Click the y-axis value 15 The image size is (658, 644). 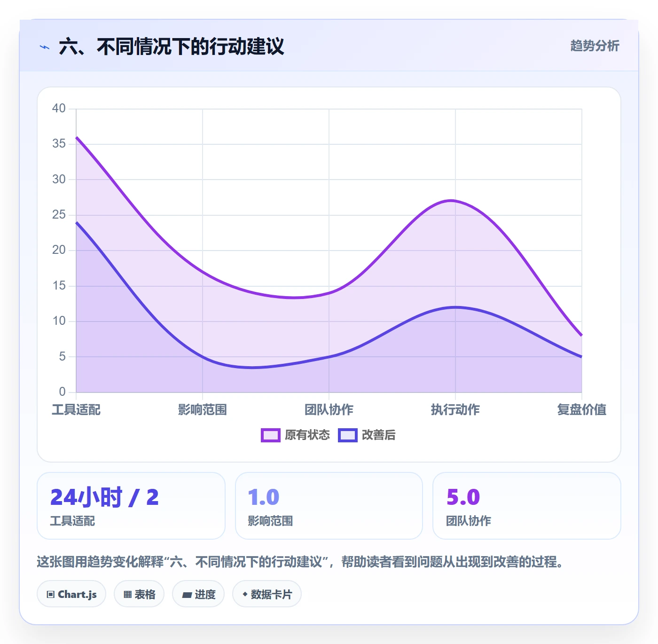[x=59, y=286]
